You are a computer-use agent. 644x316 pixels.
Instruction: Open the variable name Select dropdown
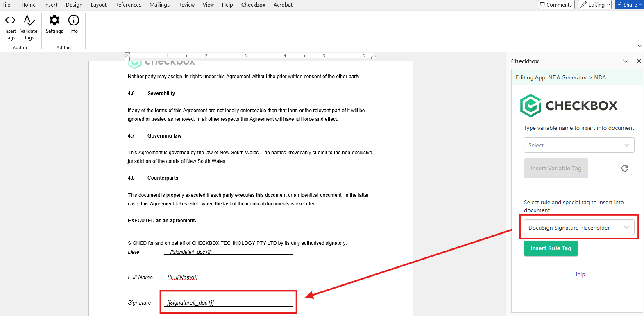[x=579, y=145]
